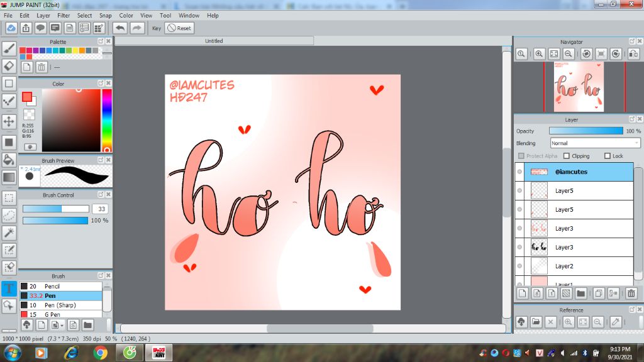Adjust the brush size slider
This screenshot has height=362, width=644.
[x=55, y=209]
